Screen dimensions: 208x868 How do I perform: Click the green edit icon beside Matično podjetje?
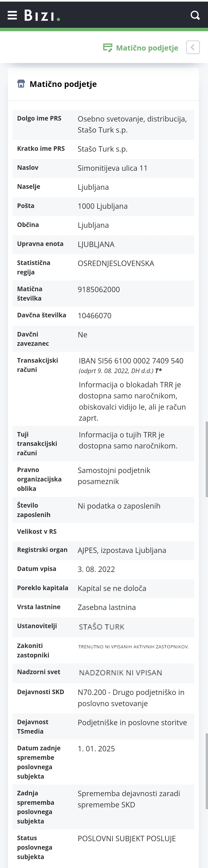point(108,48)
